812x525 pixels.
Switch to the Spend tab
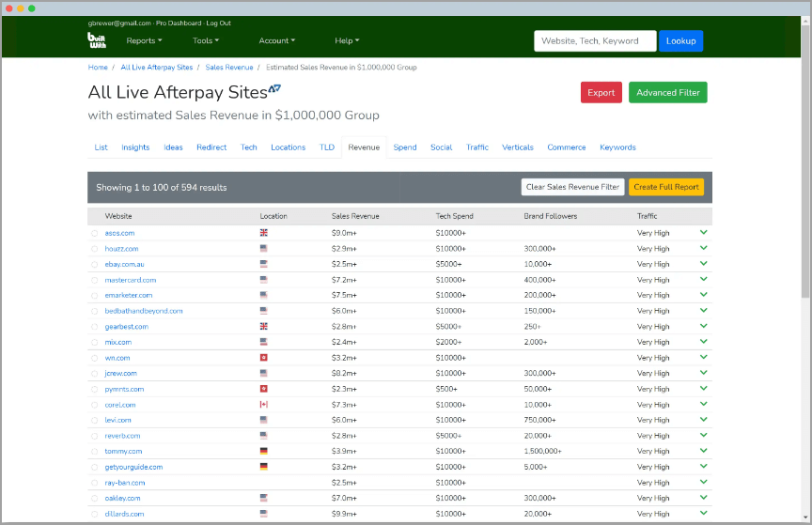pyautogui.click(x=405, y=147)
